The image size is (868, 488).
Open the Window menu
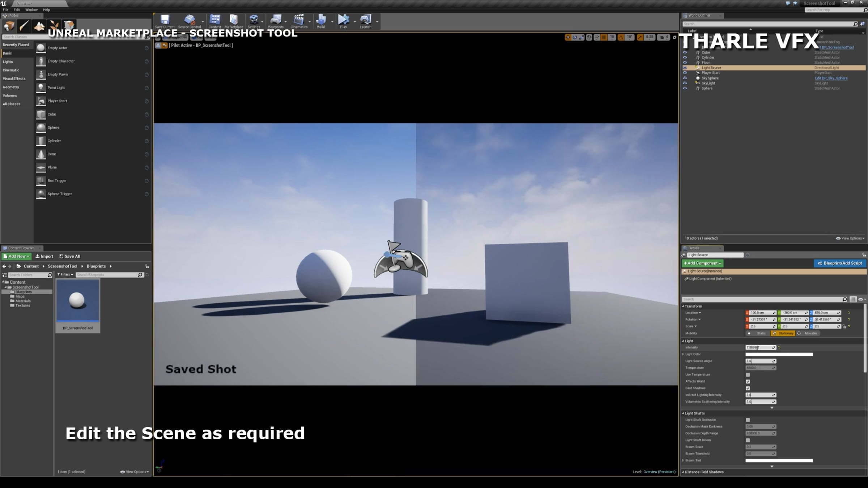pos(31,10)
